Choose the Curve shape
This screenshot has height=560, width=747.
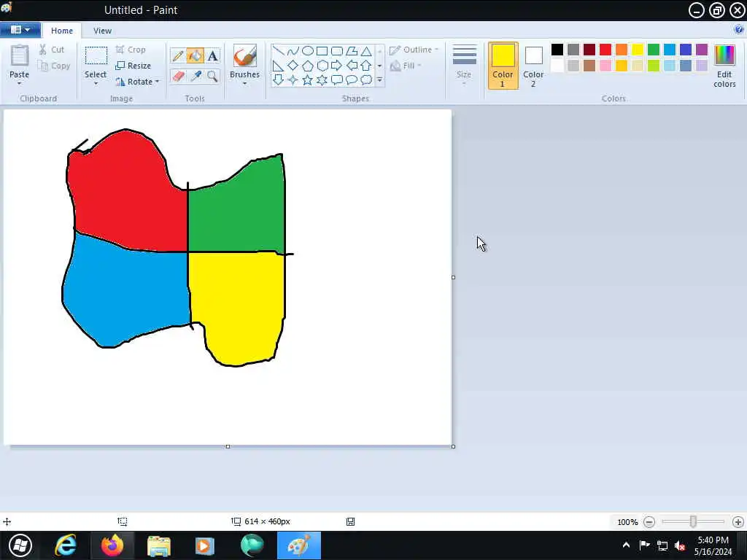pyautogui.click(x=293, y=51)
